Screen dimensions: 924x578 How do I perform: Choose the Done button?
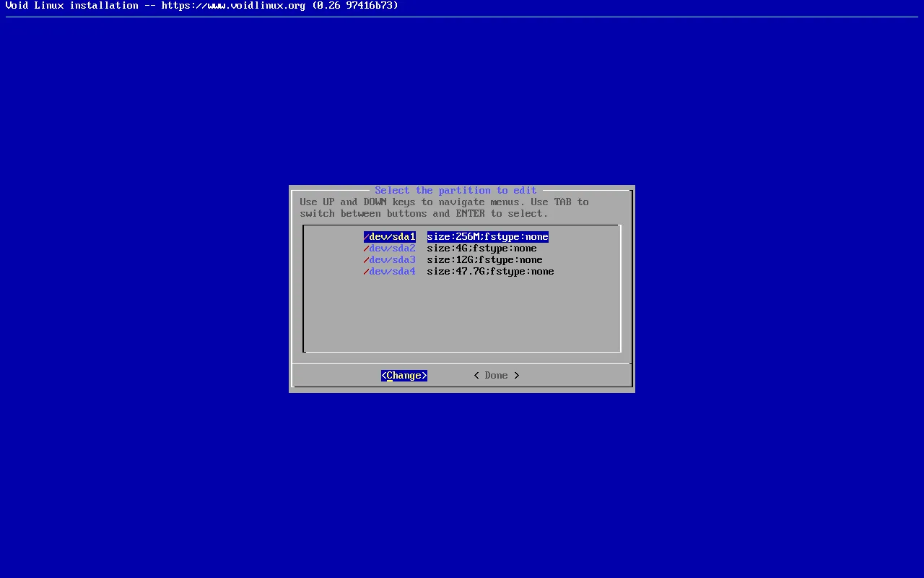497,375
